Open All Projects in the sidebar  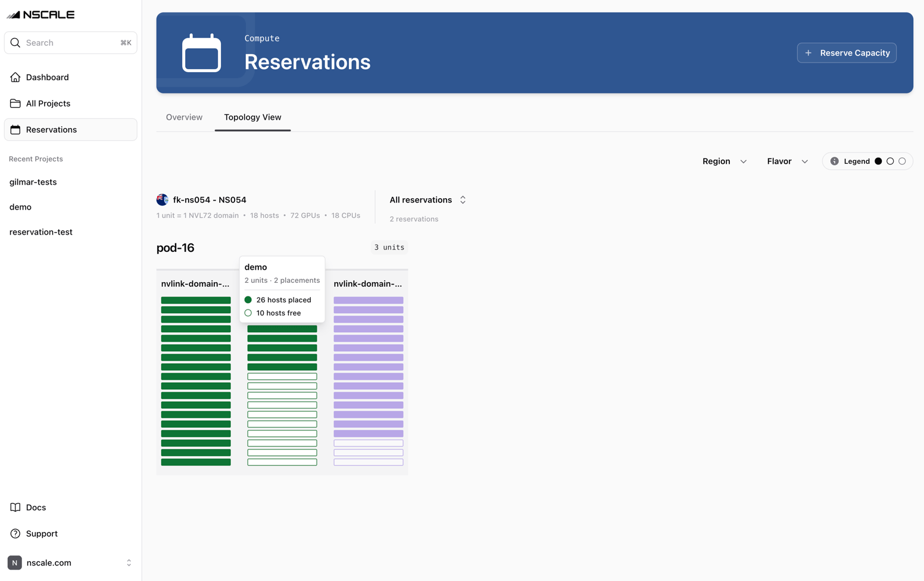click(71, 104)
